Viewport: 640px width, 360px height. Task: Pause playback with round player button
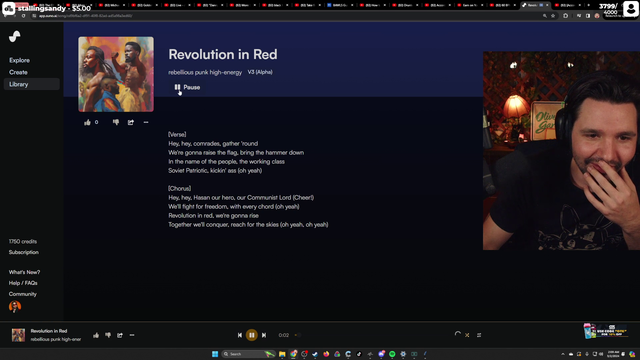[x=252, y=335]
